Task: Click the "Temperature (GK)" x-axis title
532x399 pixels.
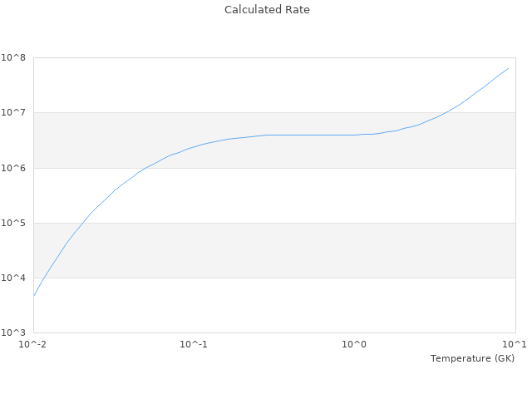Action: click(x=472, y=358)
